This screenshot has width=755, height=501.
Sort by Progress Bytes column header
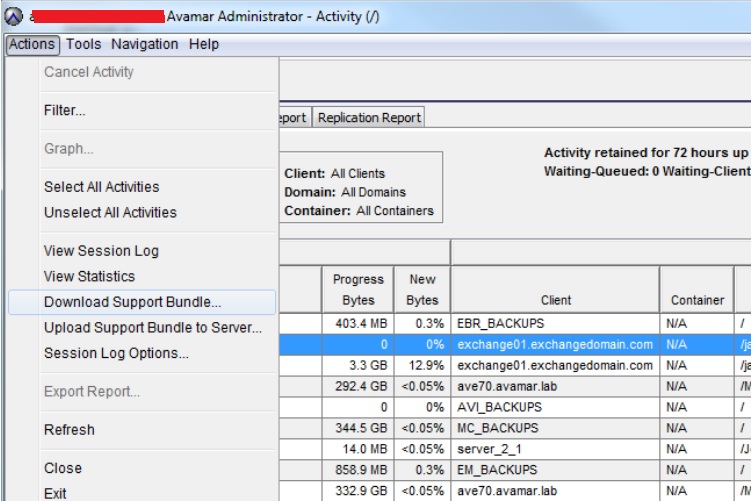pyautogui.click(x=358, y=290)
